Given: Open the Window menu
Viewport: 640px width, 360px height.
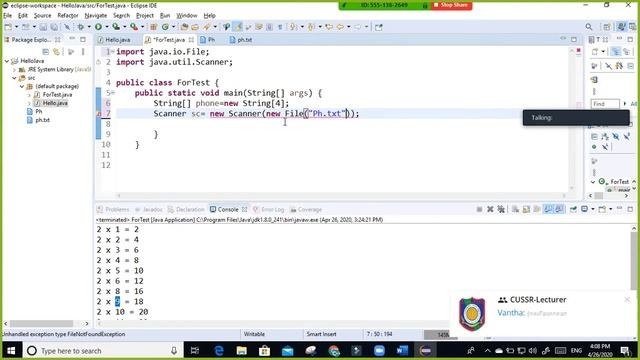Looking at the screenshot, I should tap(187, 16).
